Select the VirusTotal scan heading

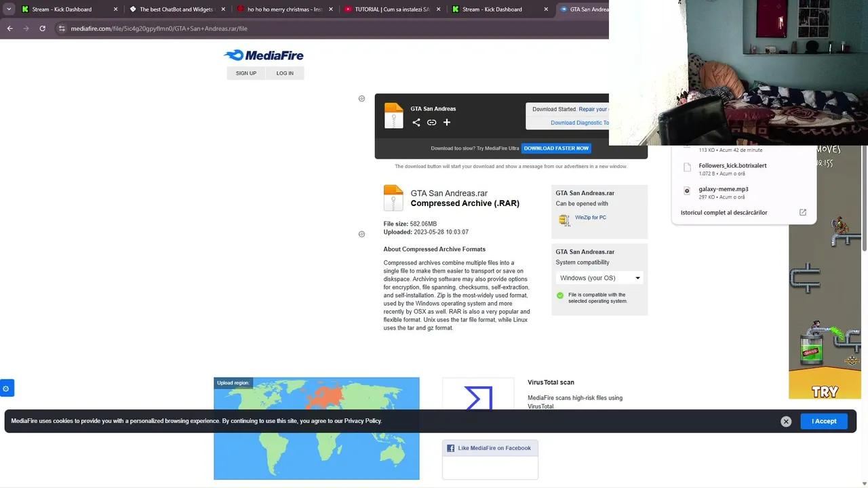551,382
